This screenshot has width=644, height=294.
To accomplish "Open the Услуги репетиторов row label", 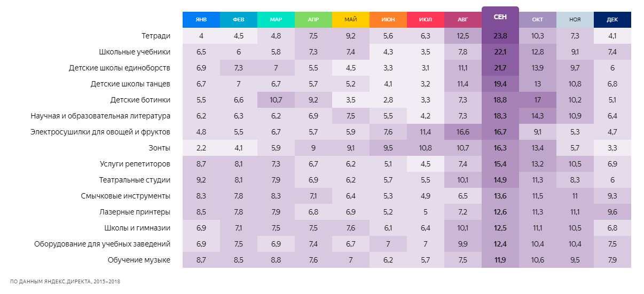I will coord(135,164).
